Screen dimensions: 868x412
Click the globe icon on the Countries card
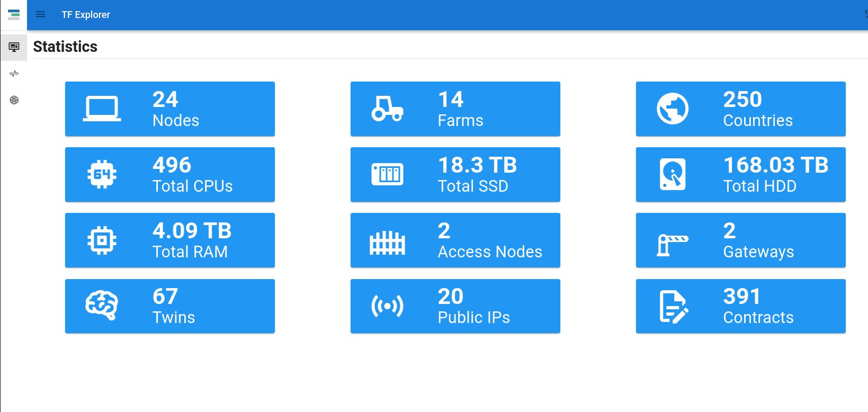pyautogui.click(x=673, y=109)
